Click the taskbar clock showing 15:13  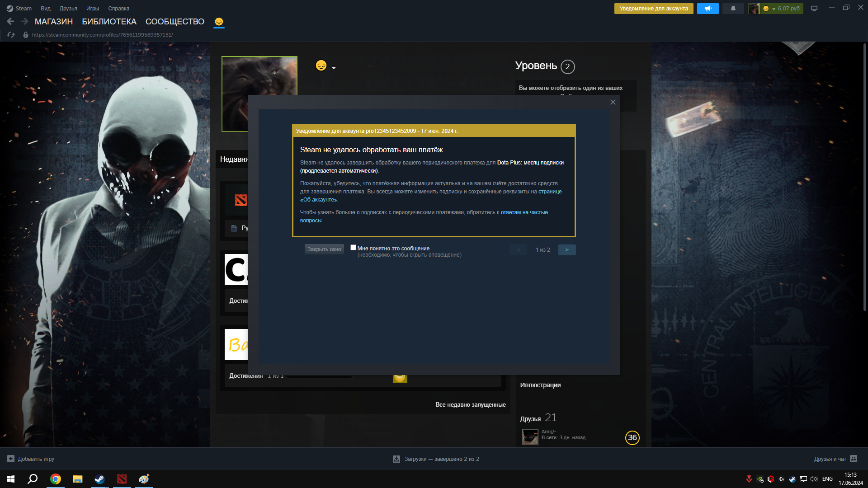(851, 479)
